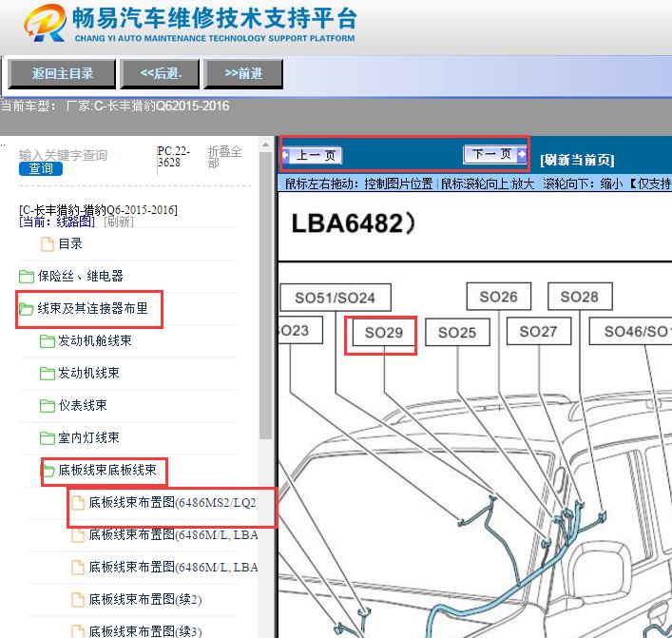Focus the 输入关键字查询 search field

click(x=63, y=155)
